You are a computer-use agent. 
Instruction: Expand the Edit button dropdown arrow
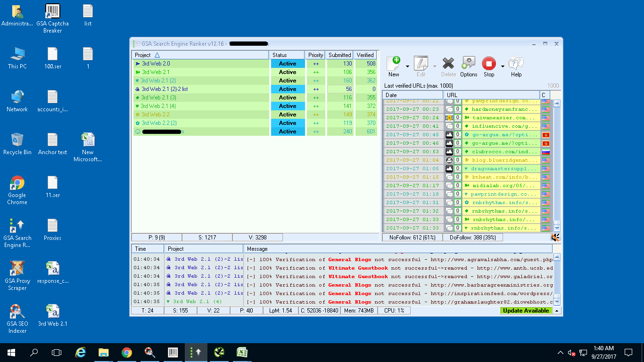coord(434,66)
